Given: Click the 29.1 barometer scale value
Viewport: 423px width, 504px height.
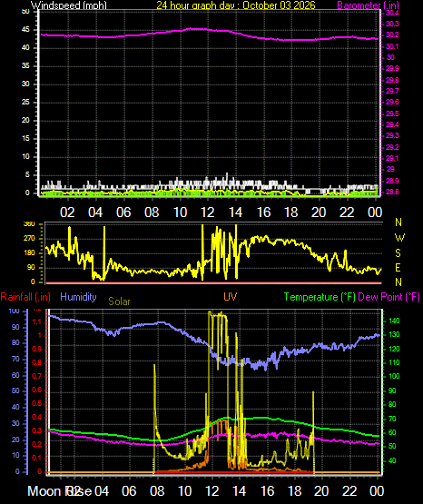Looking at the screenshot, I should tap(392, 158).
